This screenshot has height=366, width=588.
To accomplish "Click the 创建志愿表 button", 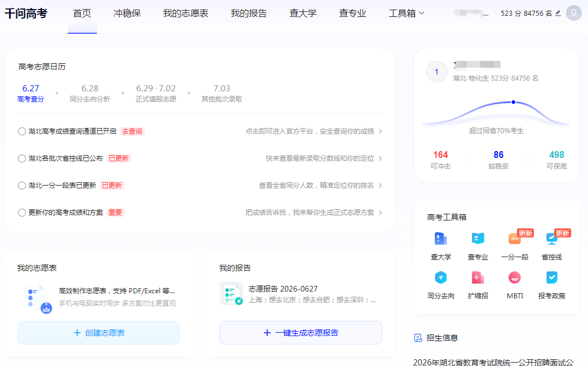I will point(99,333).
